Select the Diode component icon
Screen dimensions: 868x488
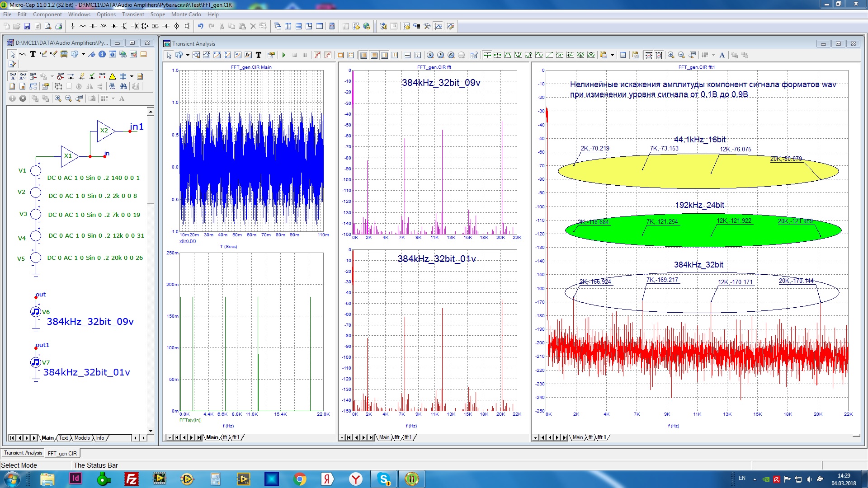coord(114,26)
